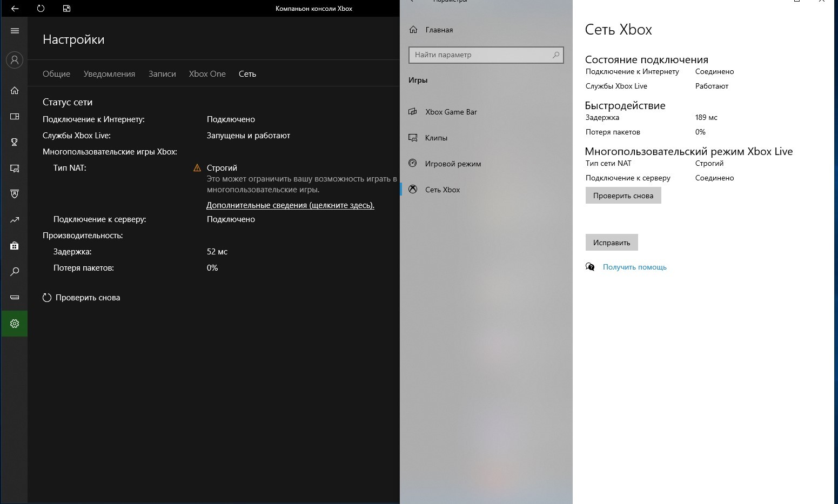Click Работают status in Windows Settings

pyautogui.click(x=712, y=86)
